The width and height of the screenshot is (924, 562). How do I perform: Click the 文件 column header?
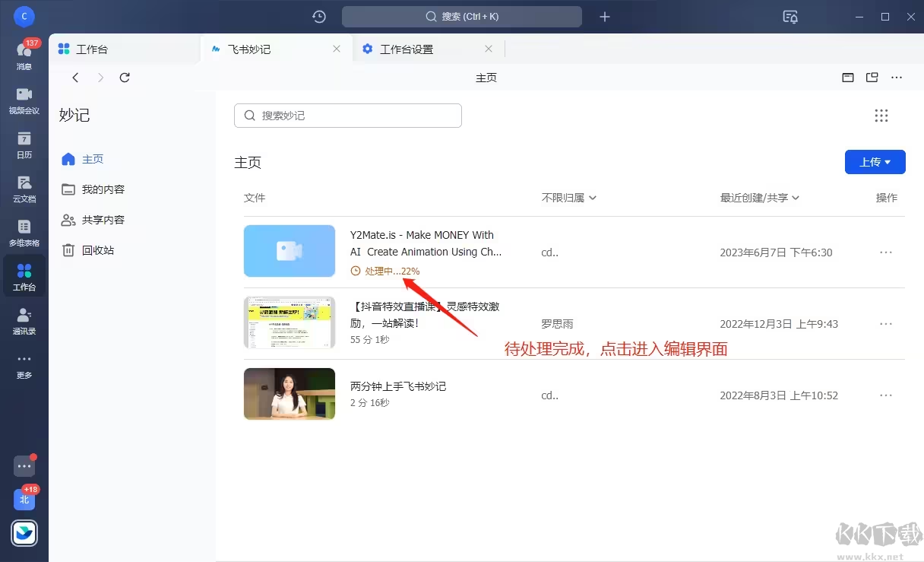pyautogui.click(x=255, y=198)
